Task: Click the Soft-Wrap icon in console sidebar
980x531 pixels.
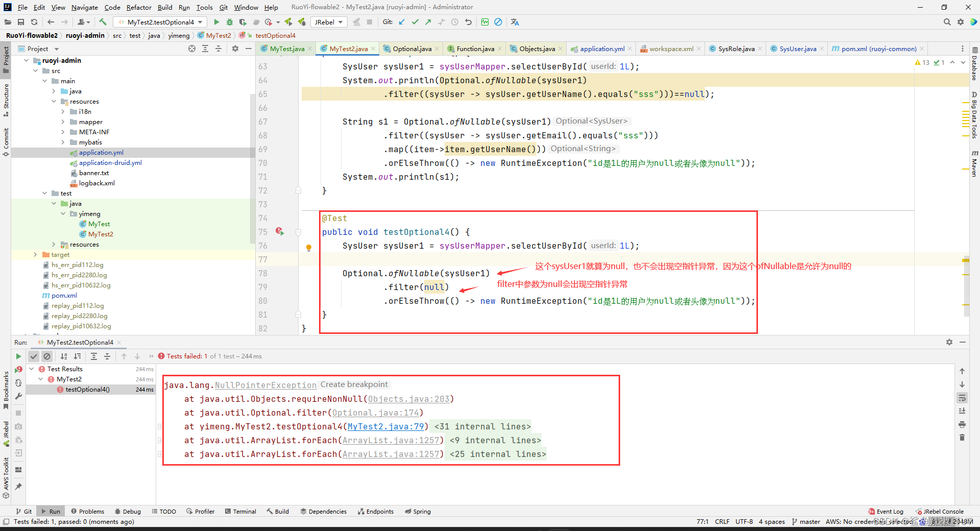Action: tap(962, 398)
